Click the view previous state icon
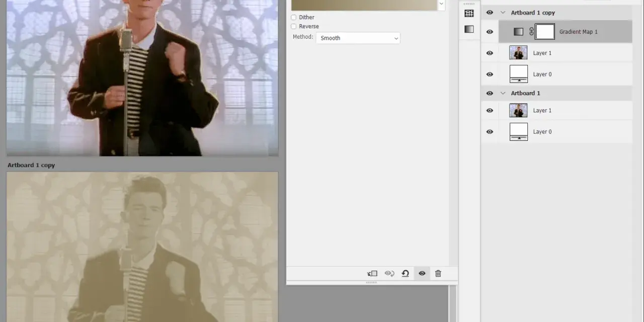 click(389, 274)
